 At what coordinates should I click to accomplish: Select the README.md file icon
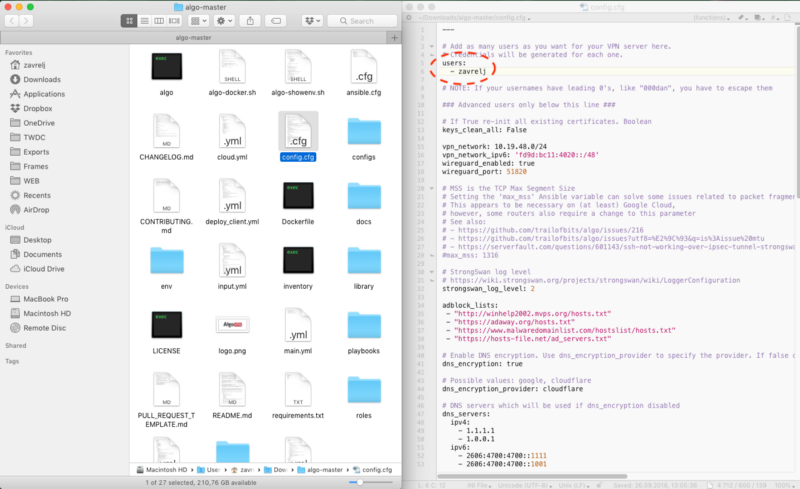(x=232, y=390)
